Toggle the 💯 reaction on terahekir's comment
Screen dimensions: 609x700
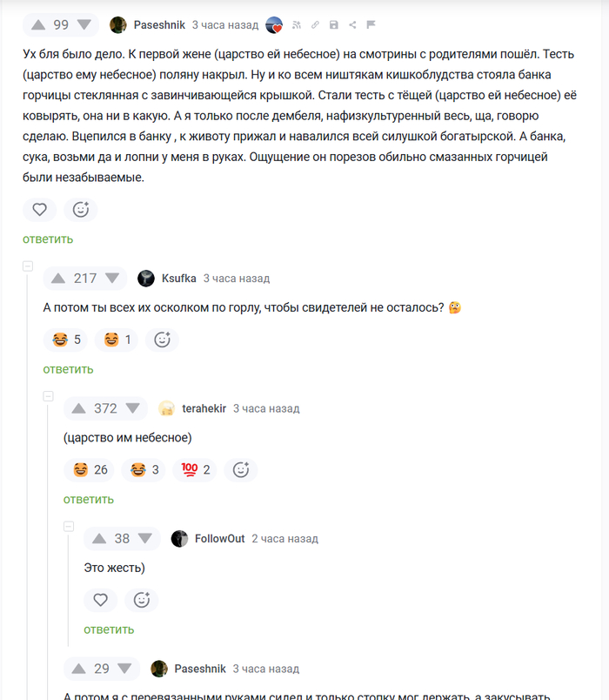190,470
